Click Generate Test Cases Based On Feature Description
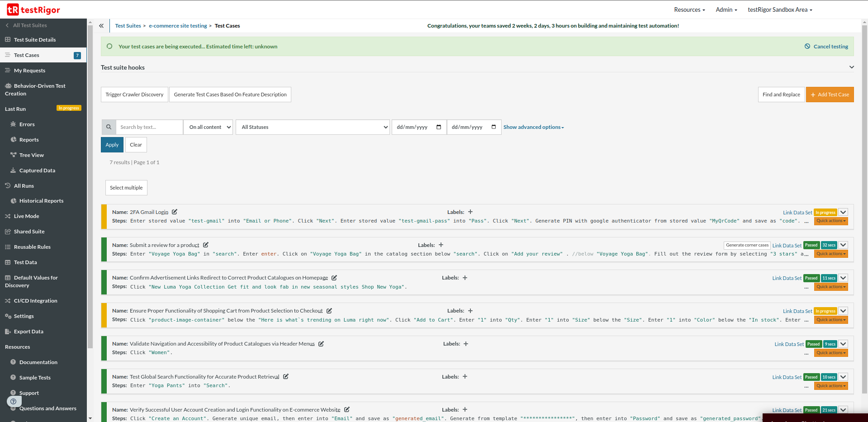This screenshot has width=868, height=422. point(230,95)
